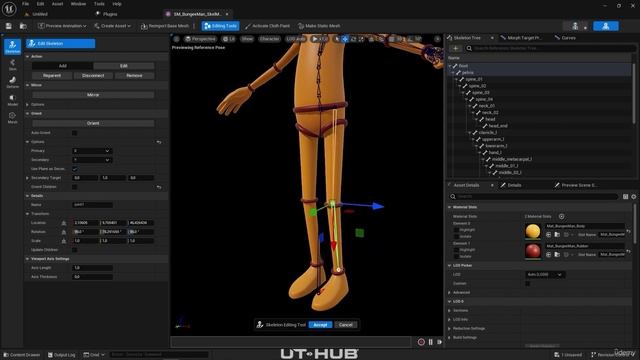This screenshot has height=360, width=640.
Task: Toggle the Auto Orient checkbox
Action: click(74, 133)
